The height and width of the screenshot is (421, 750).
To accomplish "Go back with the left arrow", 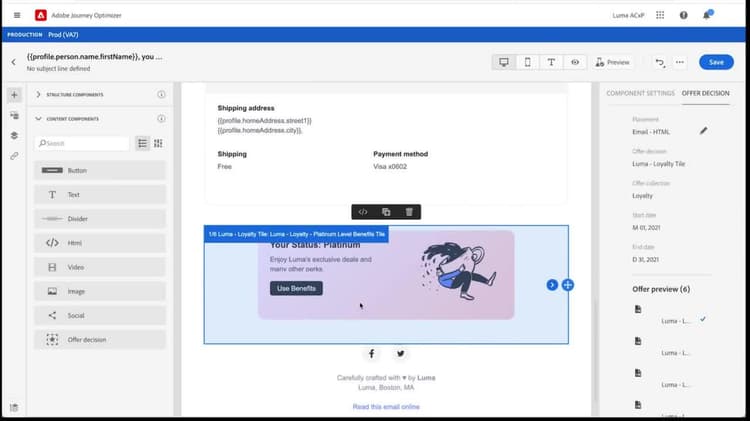I will pos(13,62).
